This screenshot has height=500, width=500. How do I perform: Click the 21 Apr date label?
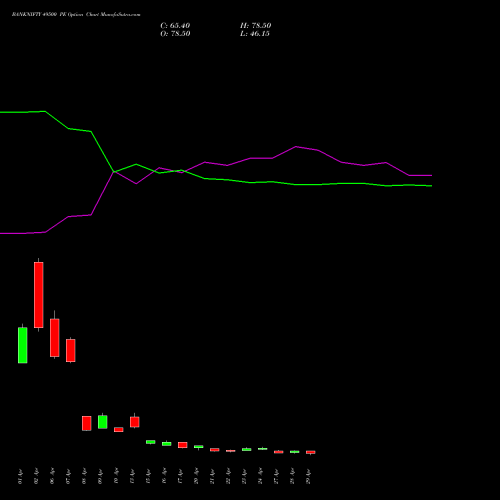(x=212, y=476)
